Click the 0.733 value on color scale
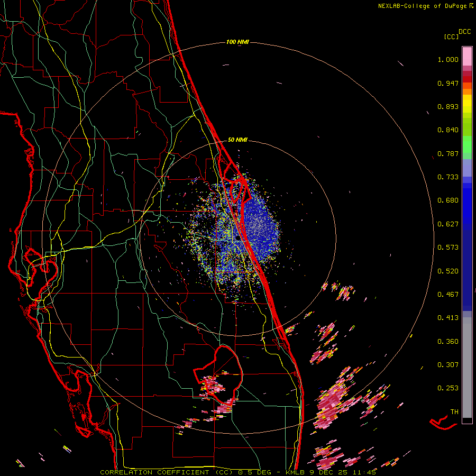Viewport: 476px width, 476px height. pos(448,177)
